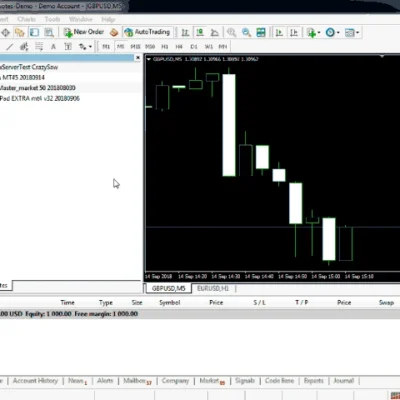Open the Account History tab
This screenshot has width=400, height=400.
click(35, 381)
